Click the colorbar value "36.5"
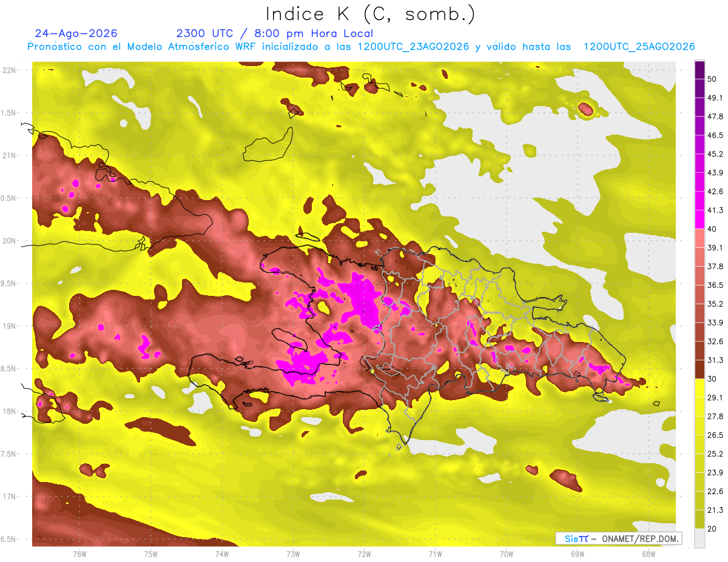728x562 pixels. (715, 285)
